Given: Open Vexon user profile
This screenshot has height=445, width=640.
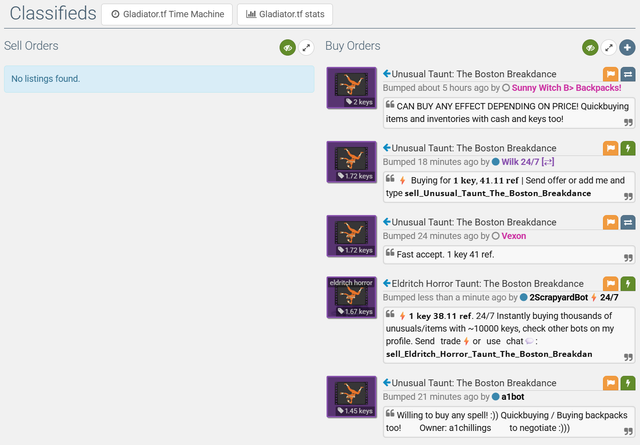Looking at the screenshot, I should [513, 236].
